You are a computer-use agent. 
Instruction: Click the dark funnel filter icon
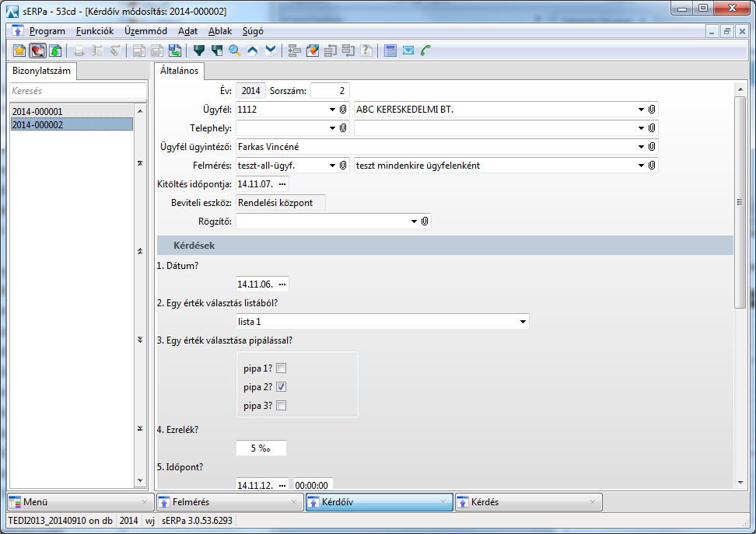pyautogui.click(x=198, y=51)
